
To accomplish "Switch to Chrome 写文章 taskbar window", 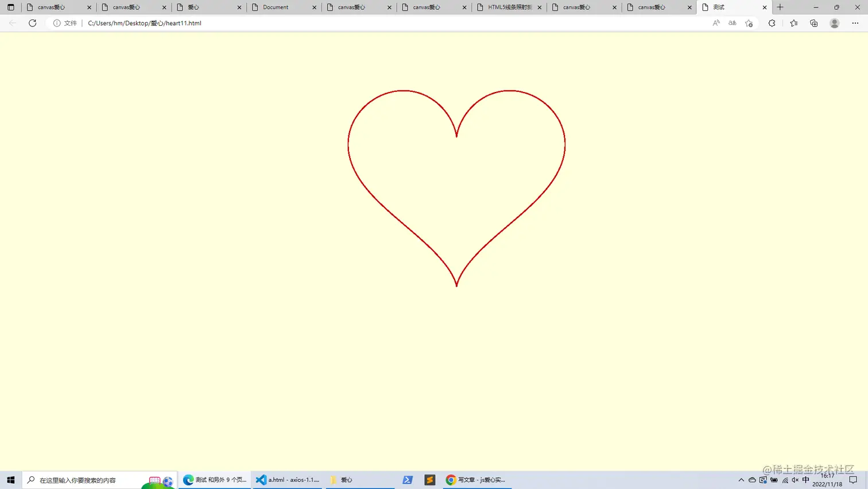I will pos(476,480).
